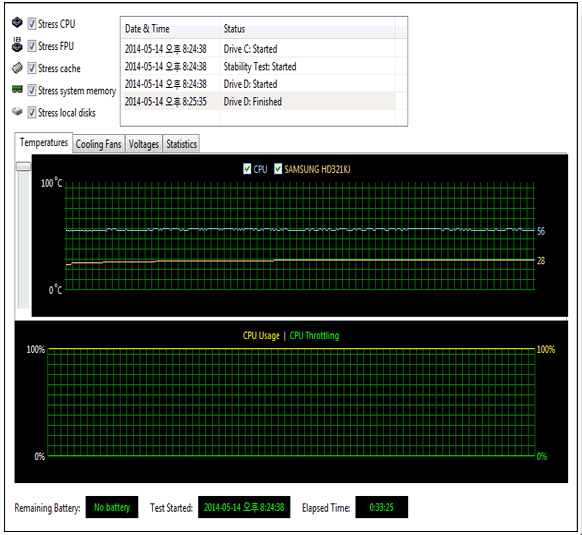Disable the Stress cache checkbox
Viewport: 582px width, 535px height.
[32, 68]
